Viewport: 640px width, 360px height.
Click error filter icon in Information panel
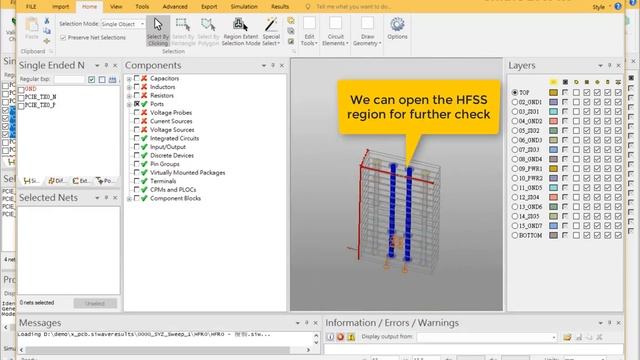point(340,337)
